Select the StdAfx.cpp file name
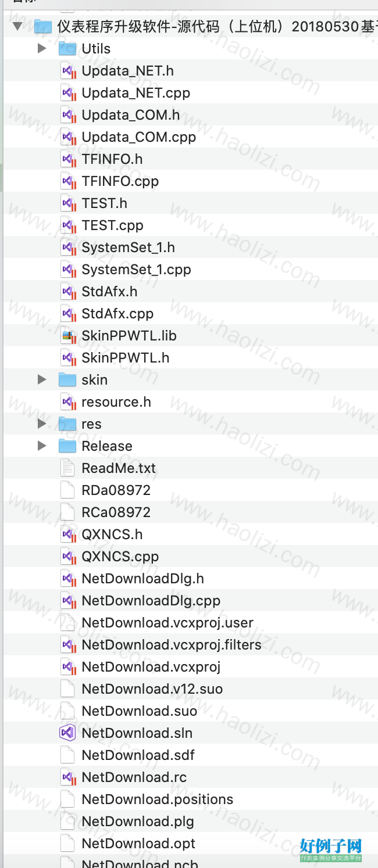This screenshot has width=378, height=868. pos(117,314)
